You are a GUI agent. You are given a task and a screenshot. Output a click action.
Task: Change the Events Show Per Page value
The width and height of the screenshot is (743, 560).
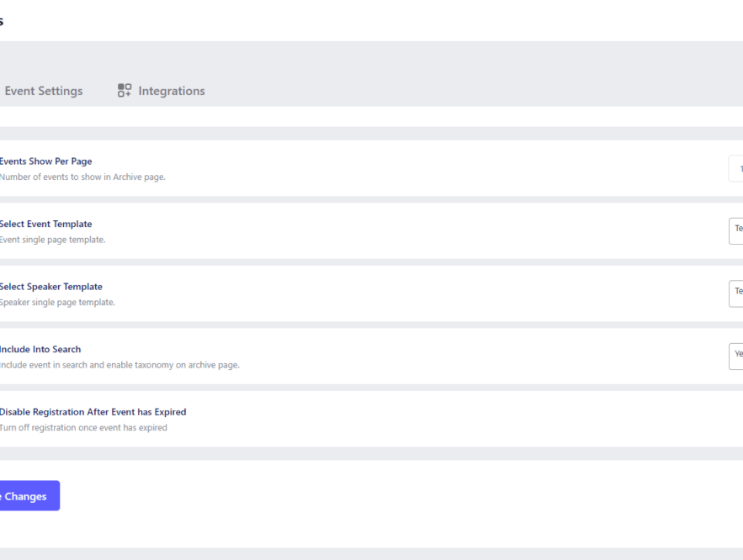(x=736, y=168)
